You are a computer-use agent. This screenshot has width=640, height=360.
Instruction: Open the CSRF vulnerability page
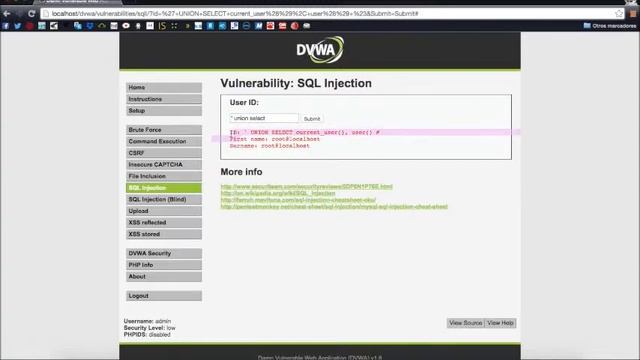[164, 153]
